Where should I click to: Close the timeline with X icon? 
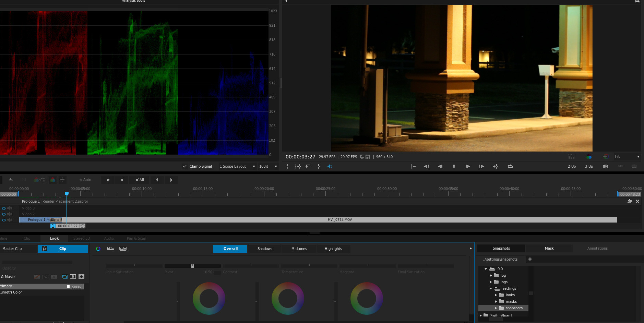tap(637, 201)
